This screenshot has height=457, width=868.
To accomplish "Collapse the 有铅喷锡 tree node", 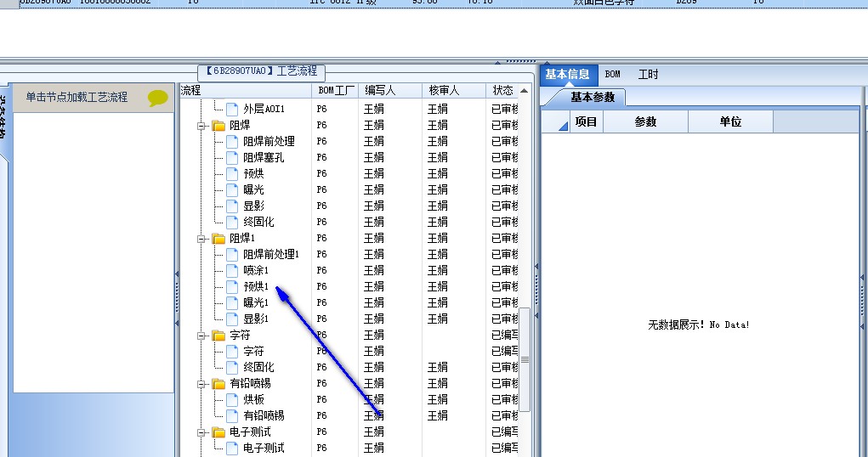I will [x=201, y=384].
